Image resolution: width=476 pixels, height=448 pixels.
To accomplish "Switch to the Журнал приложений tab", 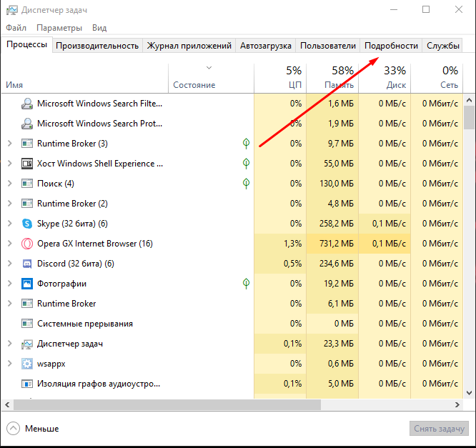I will pyautogui.click(x=189, y=46).
